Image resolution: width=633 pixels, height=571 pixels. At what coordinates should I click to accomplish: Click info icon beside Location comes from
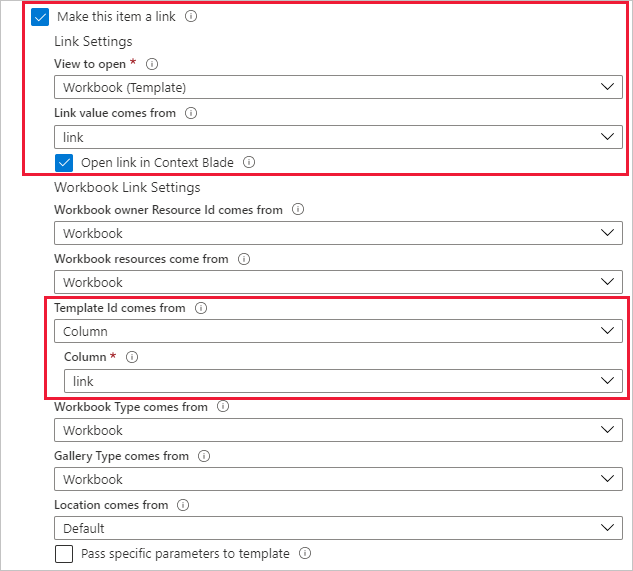tap(183, 505)
